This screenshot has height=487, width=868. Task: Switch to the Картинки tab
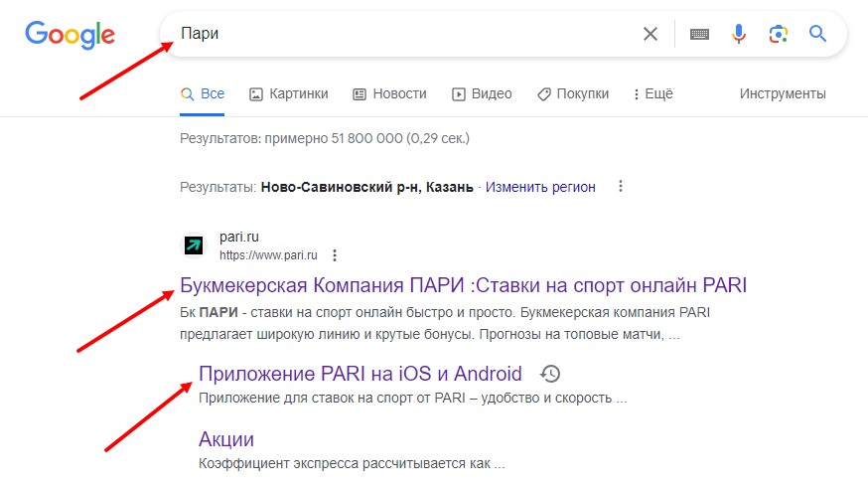pos(288,94)
